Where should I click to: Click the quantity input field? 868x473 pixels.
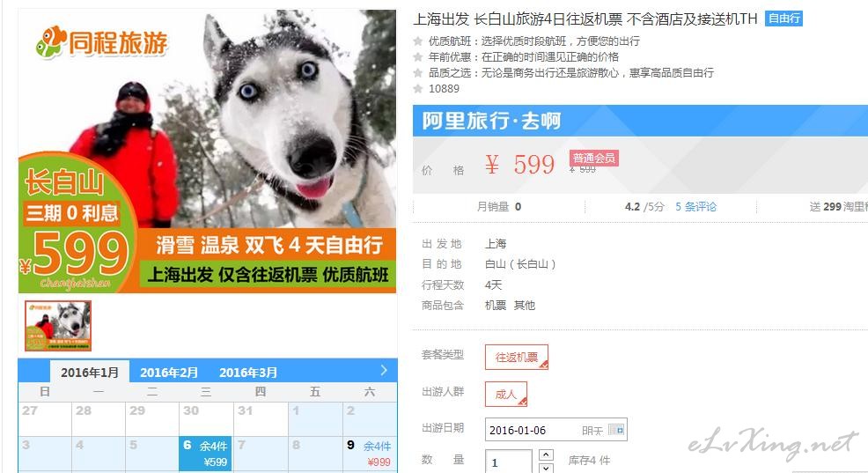click(x=508, y=462)
